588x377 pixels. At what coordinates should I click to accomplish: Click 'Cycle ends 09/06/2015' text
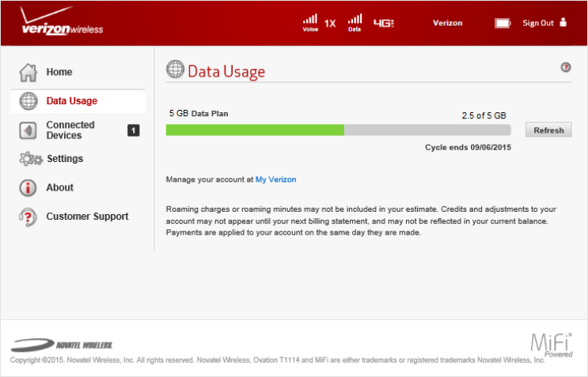tap(468, 148)
